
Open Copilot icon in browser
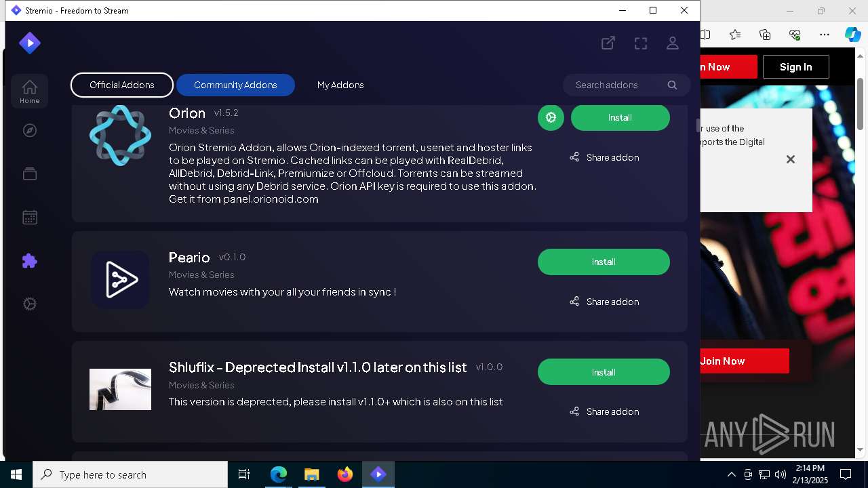click(852, 35)
